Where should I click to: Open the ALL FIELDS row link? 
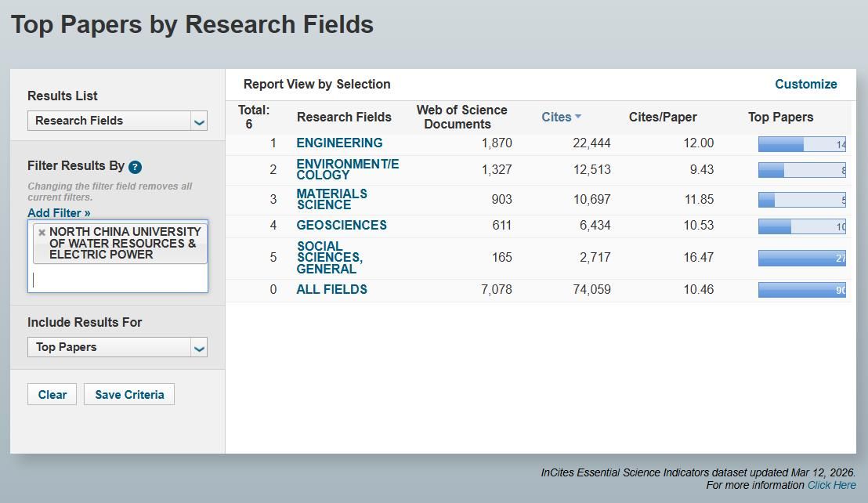331,289
